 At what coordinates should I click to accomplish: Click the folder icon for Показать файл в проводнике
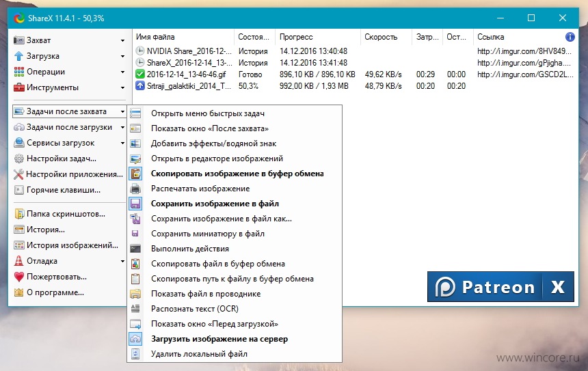point(135,293)
